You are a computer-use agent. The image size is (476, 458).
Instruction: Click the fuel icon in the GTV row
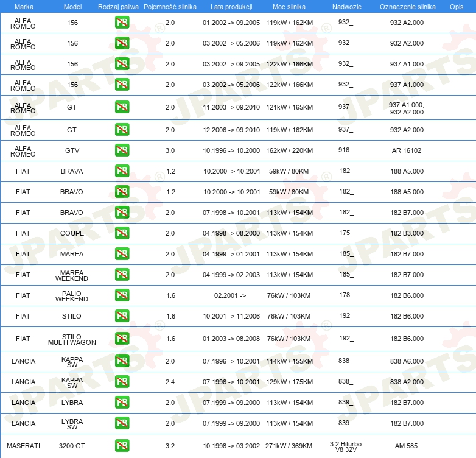(122, 150)
